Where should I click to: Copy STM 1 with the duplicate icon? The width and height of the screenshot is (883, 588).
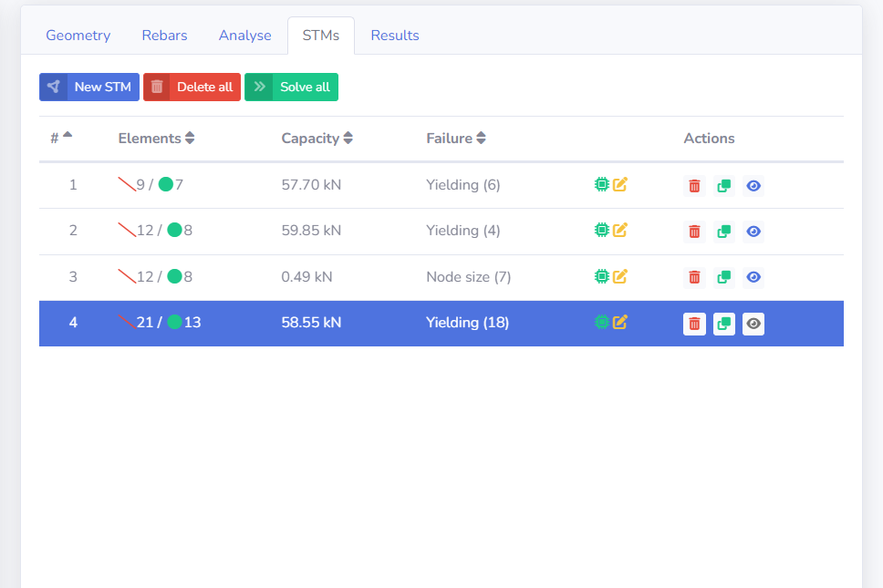[x=723, y=186]
